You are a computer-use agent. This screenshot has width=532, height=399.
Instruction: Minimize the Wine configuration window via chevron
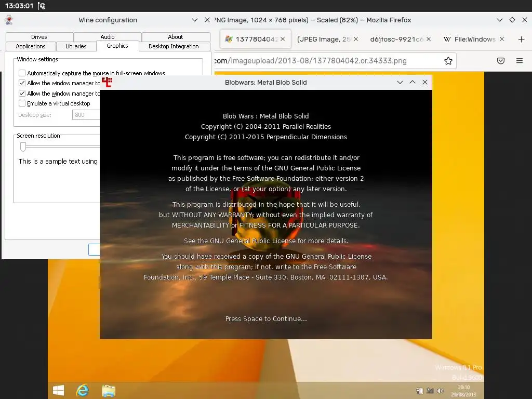click(195, 20)
